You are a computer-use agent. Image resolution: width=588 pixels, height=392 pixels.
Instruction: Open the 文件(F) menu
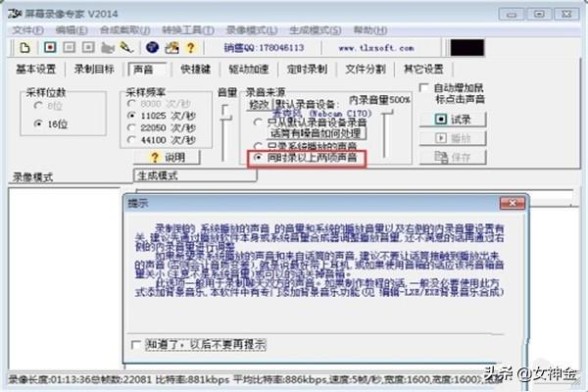[27, 30]
